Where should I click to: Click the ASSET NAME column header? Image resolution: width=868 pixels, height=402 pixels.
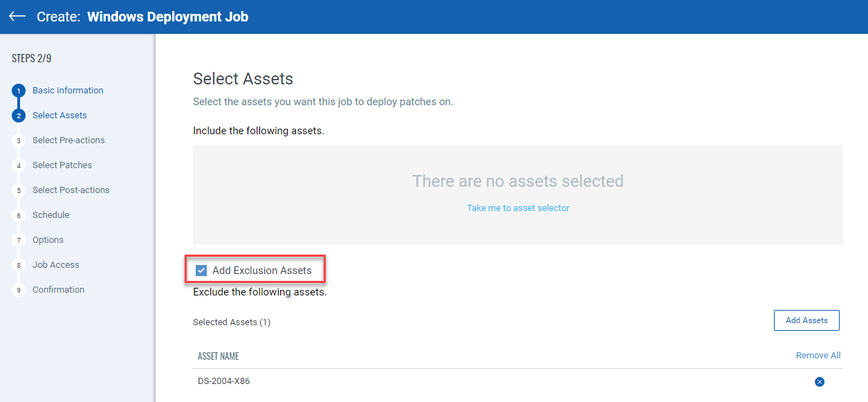pyautogui.click(x=219, y=356)
